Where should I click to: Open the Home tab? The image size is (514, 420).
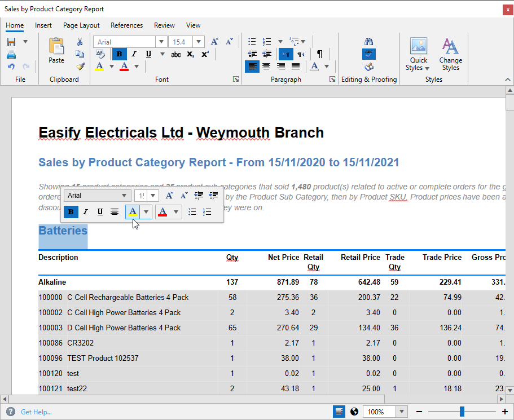(x=15, y=25)
